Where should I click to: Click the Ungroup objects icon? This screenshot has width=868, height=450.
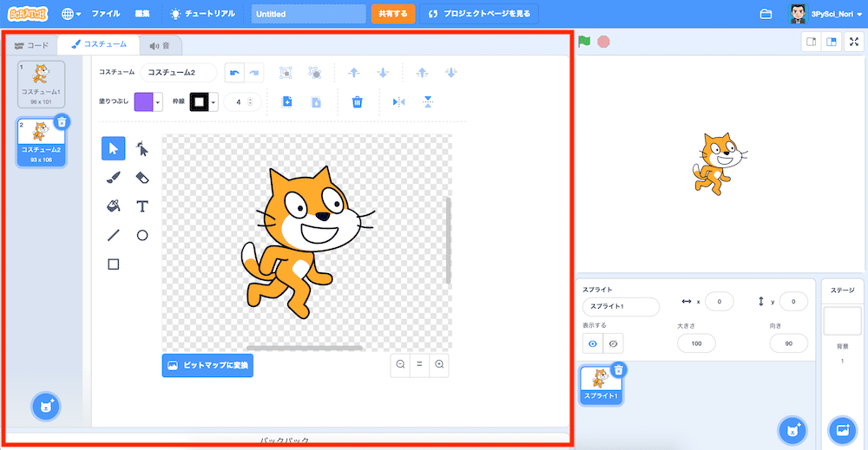click(314, 73)
